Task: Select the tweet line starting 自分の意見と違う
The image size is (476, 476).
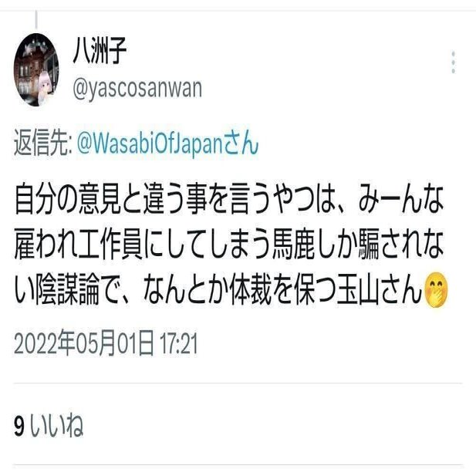Action: (229, 200)
